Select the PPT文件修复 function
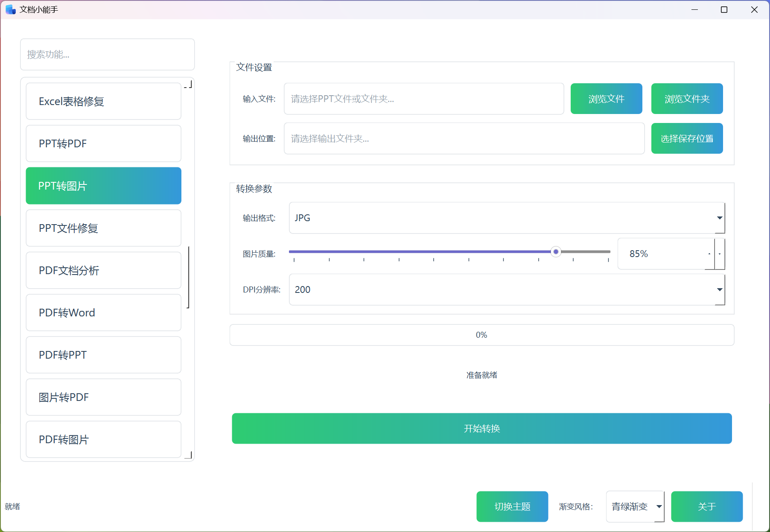This screenshot has height=532, width=770. tap(103, 228)
